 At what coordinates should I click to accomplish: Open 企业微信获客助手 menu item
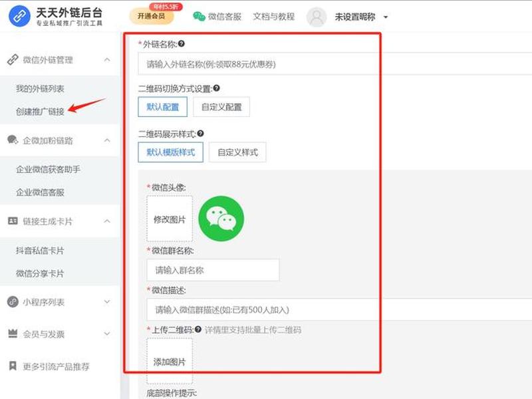(x=48, y=170)
